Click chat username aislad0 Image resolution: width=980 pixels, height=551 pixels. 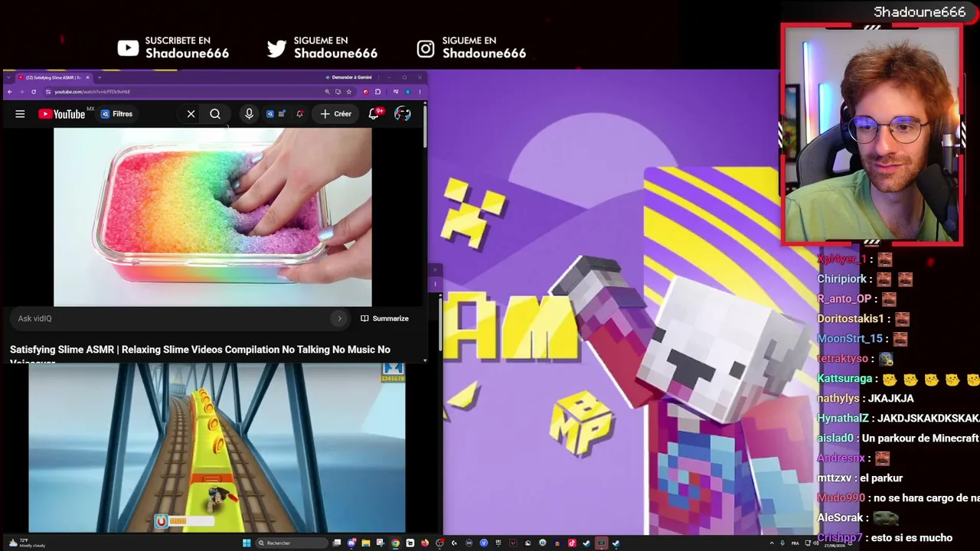pos(835,439)
